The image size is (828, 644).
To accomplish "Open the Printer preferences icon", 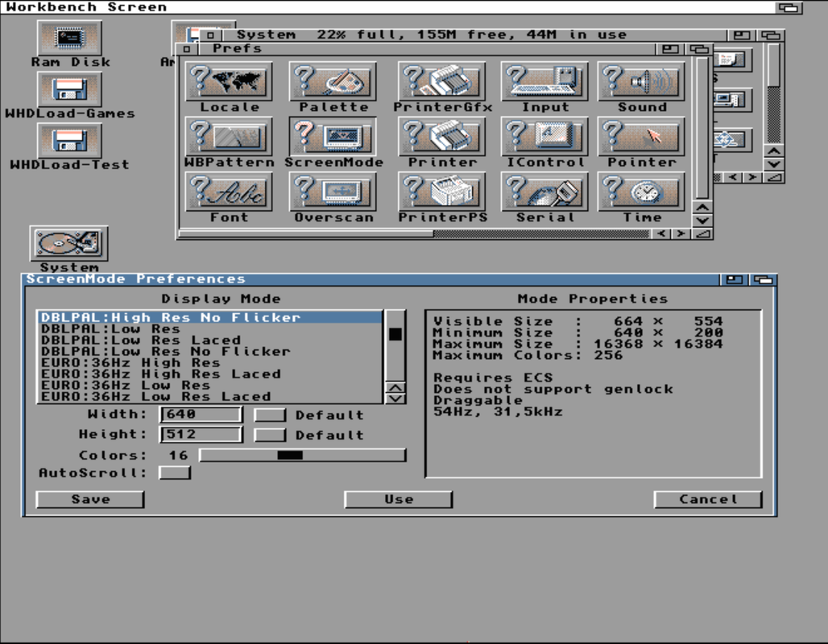I will 442,136.
